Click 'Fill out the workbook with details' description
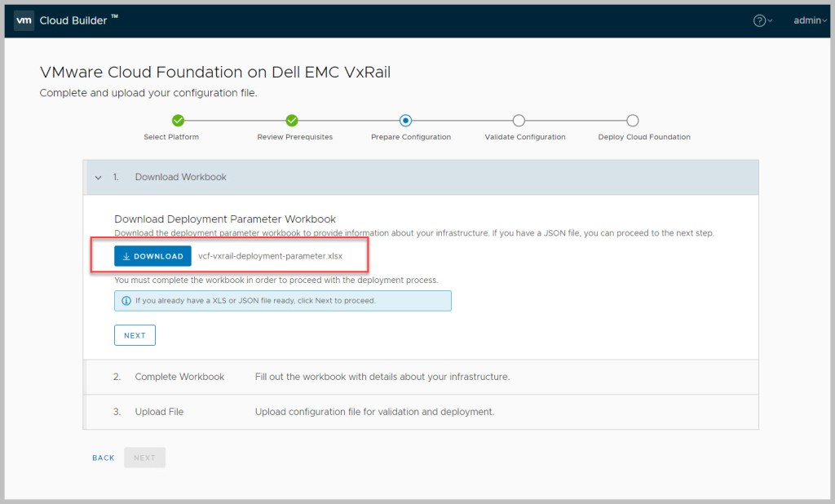Screen dimensions: 835x504 [x=382, y=377]
